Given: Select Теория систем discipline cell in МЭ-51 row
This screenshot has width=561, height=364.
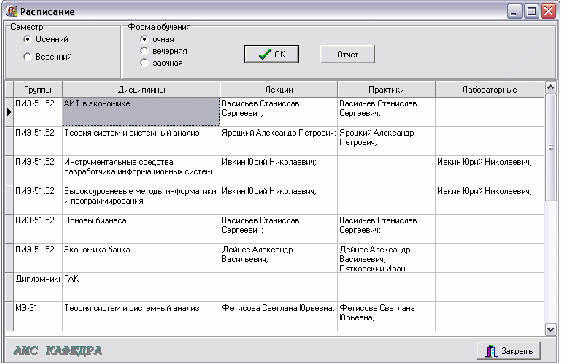Looking at the screenshot, I should coord(141,316).
